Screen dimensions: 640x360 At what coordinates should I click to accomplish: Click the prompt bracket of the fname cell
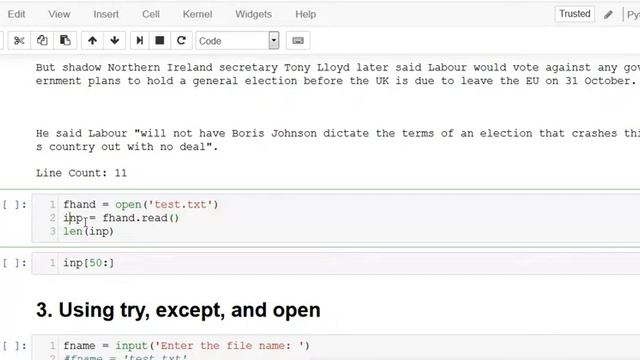(x=15, y=346)
